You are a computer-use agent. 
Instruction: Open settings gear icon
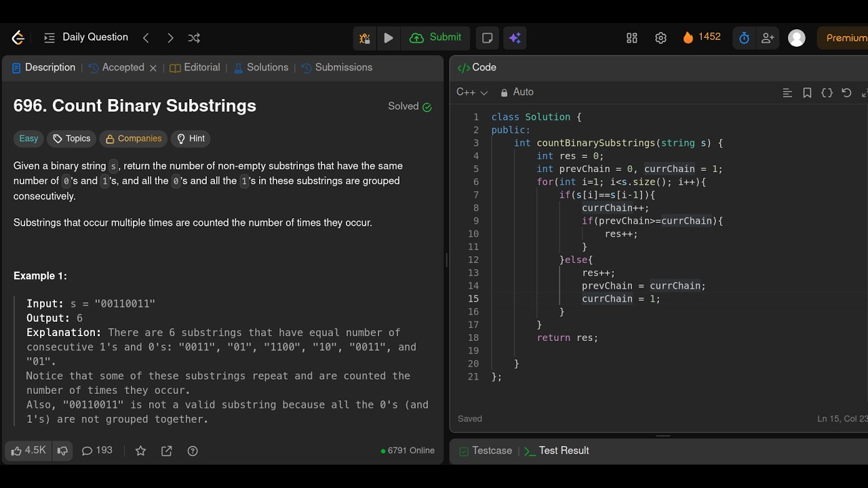click(660, 38)
